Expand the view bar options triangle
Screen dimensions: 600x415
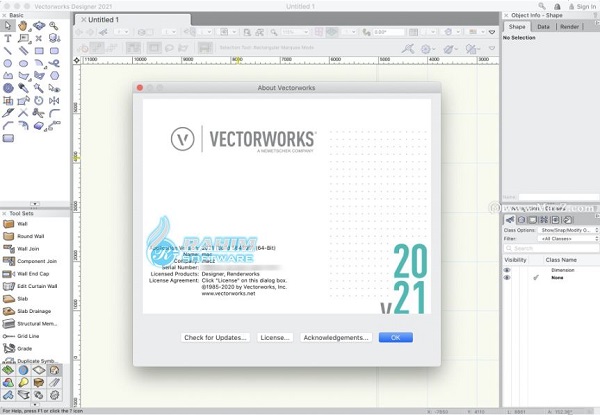492,32
